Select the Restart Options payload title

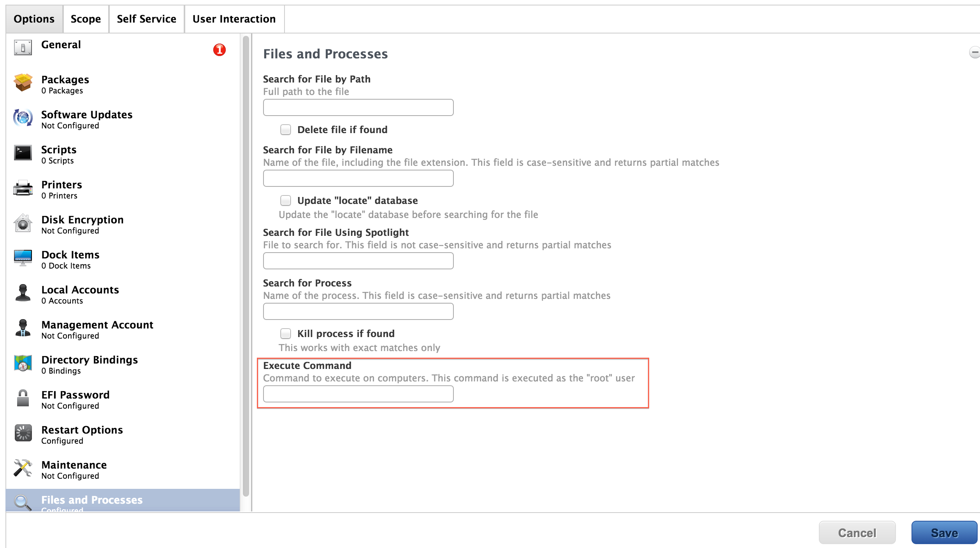point(82,430)
